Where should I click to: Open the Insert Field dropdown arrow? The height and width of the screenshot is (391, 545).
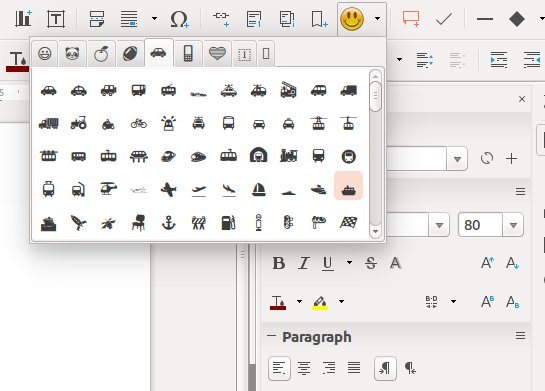(154, 19)
